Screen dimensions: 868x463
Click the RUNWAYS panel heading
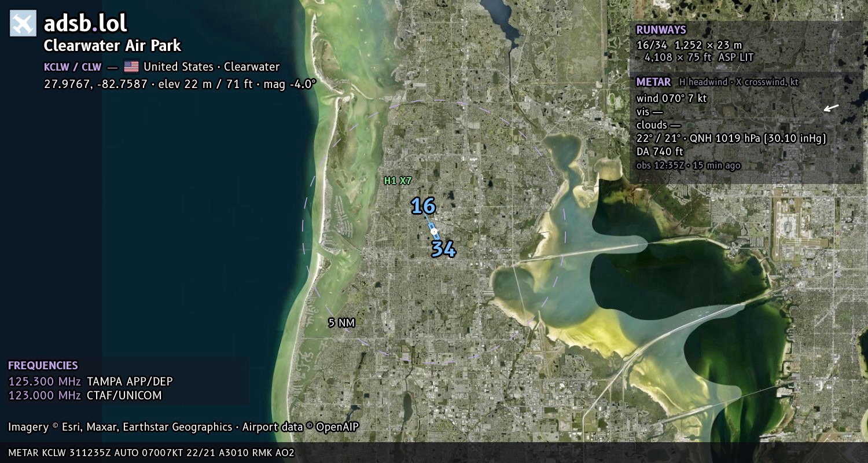pyautogui.click(x=661, y=30)
